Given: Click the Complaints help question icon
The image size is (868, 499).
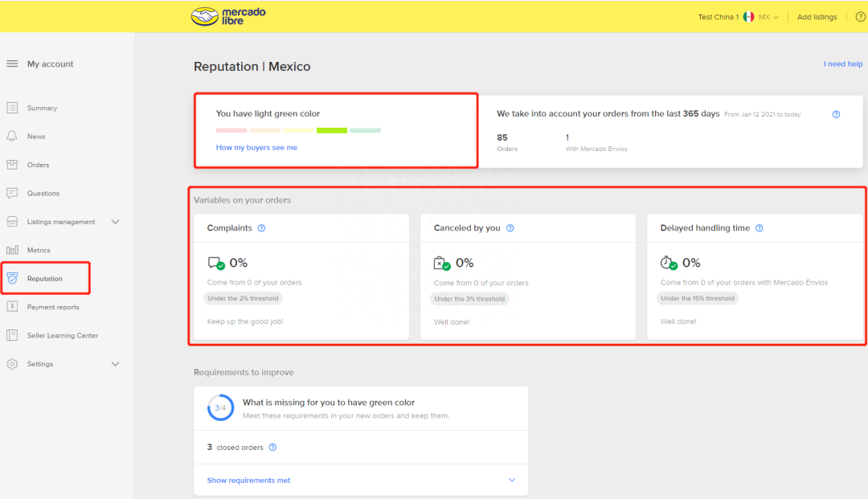Looking at the screenshot, I should coord(261,228).
